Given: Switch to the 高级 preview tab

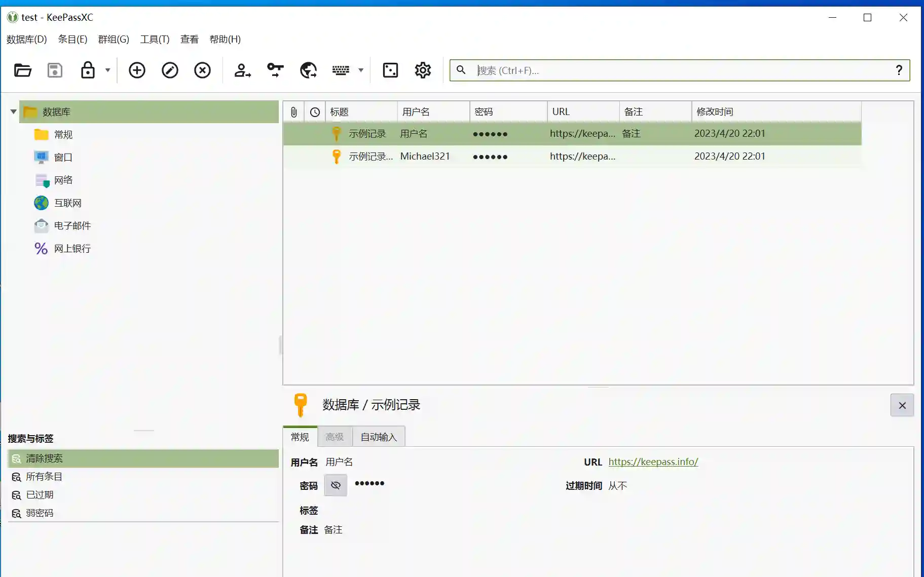Looking at the screenshot, I should point(335,437).
